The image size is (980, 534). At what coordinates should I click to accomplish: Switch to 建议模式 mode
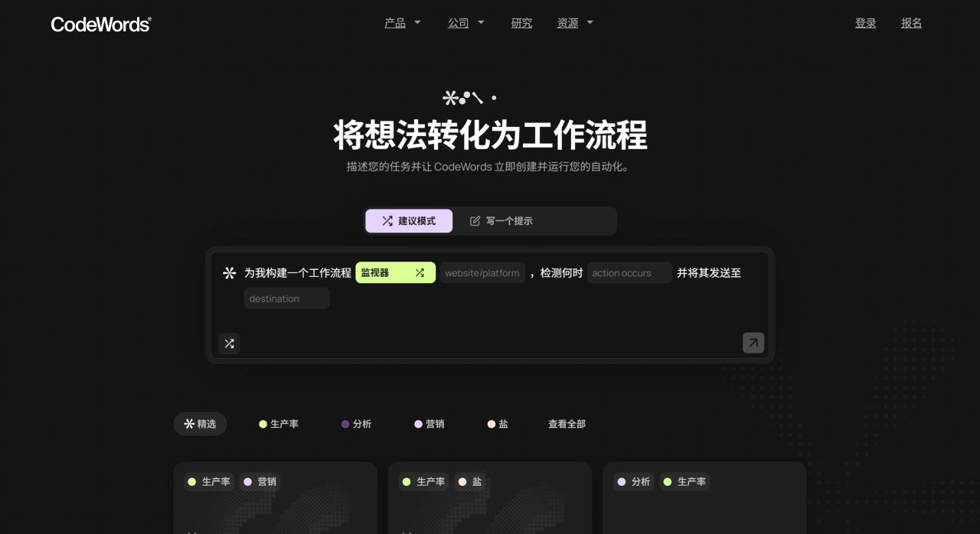409,221
